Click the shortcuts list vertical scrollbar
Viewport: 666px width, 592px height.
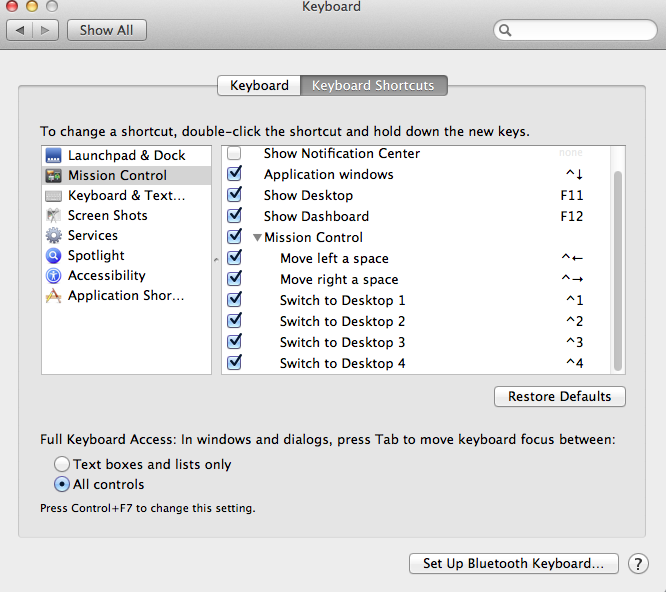pos(618,270)
